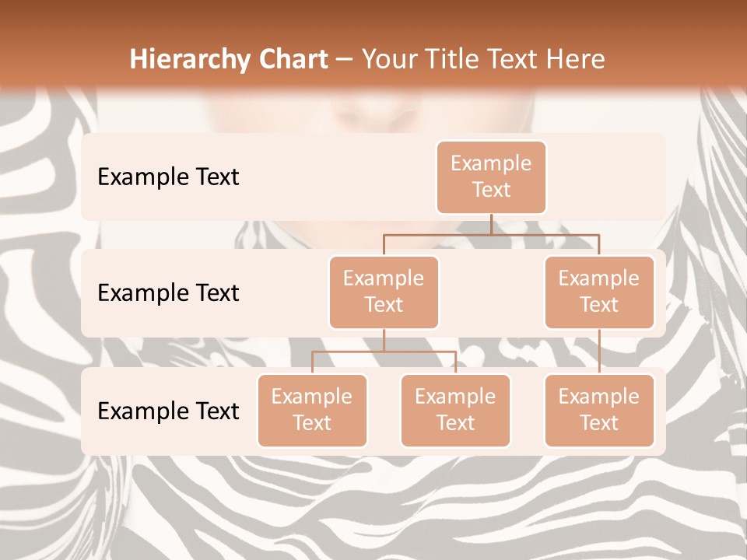The height and width of the screenshot is (560, 747).
Task: Click the slide title text
Action: point(366,59)
